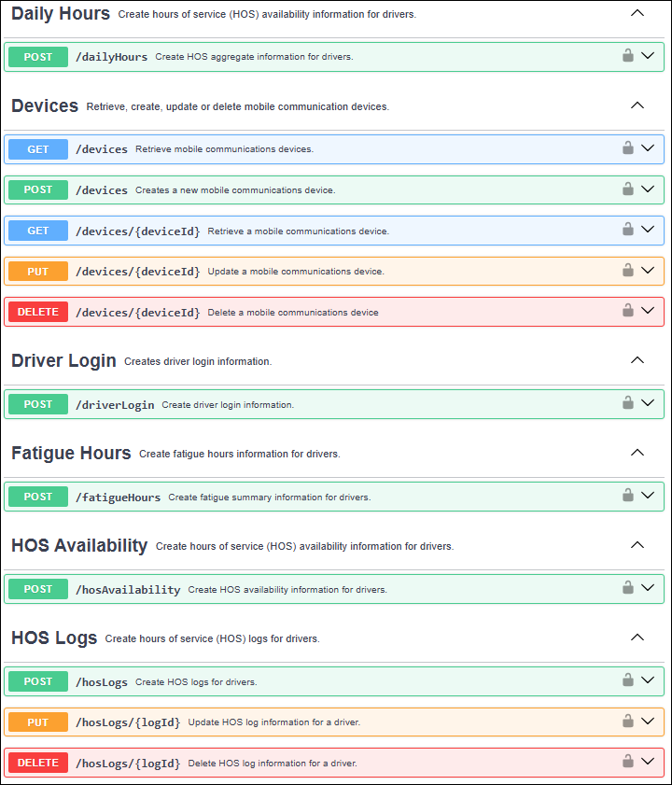Click POST badge for /hosAvailability
This screenshot has height=785, width=672.
tap(38, 589)
